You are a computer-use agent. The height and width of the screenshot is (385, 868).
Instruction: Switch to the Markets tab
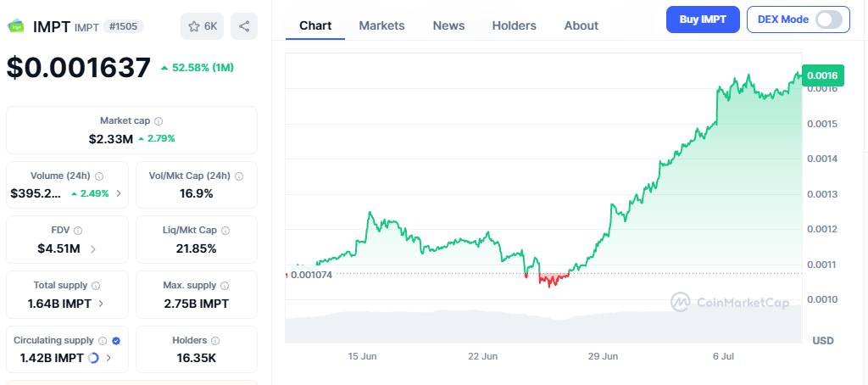pyautogui.click(x=381, y=25)
